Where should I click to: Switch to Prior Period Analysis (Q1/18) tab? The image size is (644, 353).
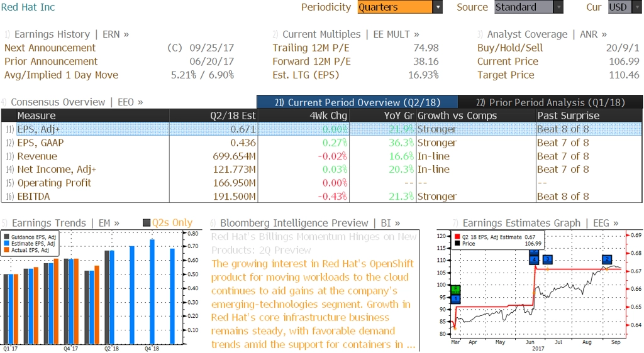tap(550, 102)
